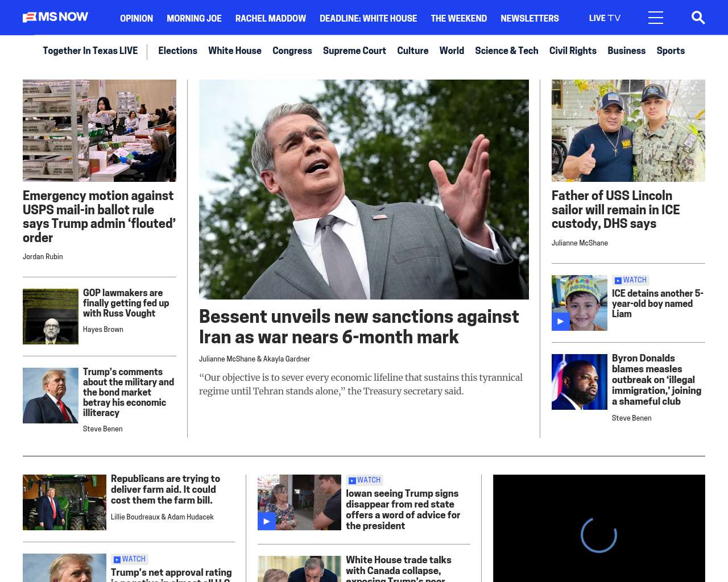
Task: Read Father of USS Lincoln sailor story
Action: [616, 210]
